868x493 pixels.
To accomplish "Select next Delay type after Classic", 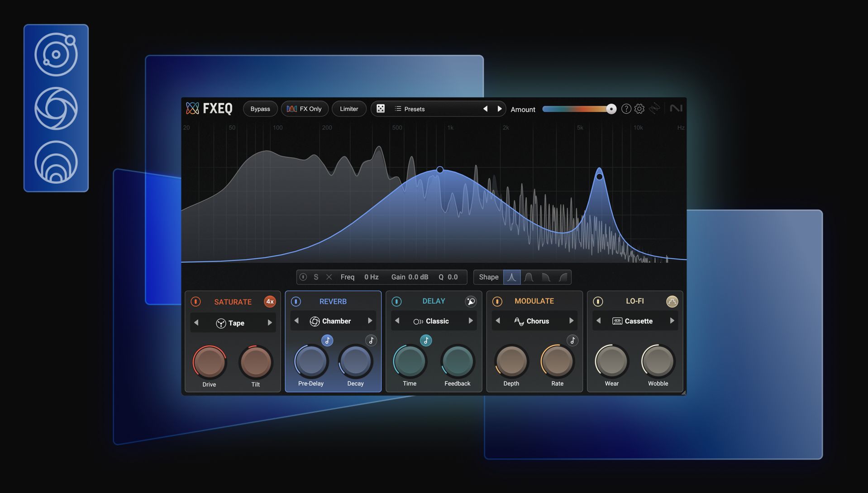I will 471,321.
